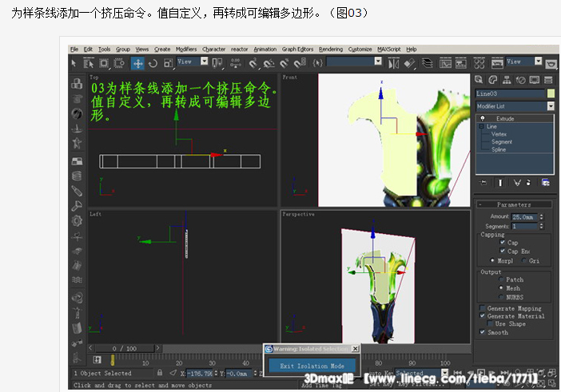Viewport: 561px width, 392px height.
Task: Collapse the Line entry in modifier stack
Action: pos(481,126)
